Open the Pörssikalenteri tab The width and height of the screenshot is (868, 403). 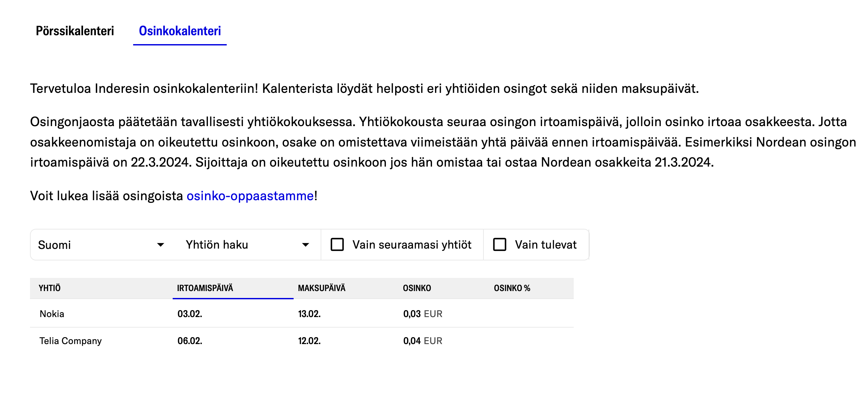tap(75, 31)
